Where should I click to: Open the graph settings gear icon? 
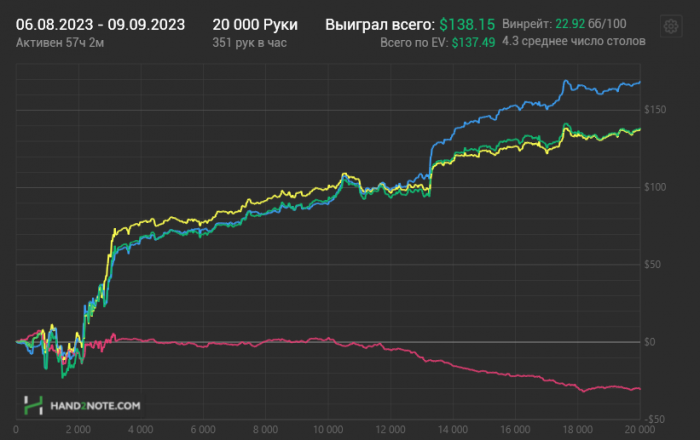[671, 26]
